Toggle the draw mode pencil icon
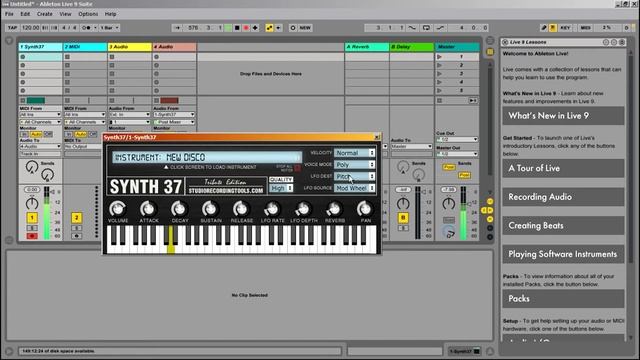640x360 pixels. (x=544, y=28)
